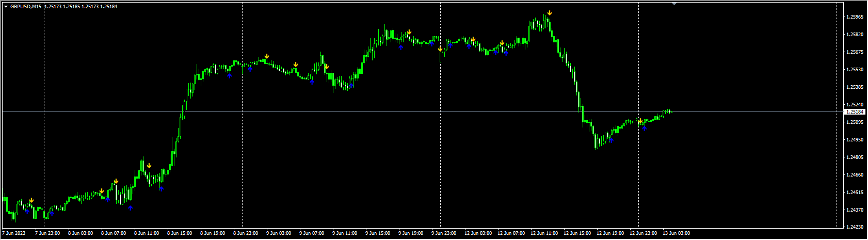Open the GBPUSD,M15 chart dropdown triangle
This screenshot has width=868, height=240.
pos(6,7)
